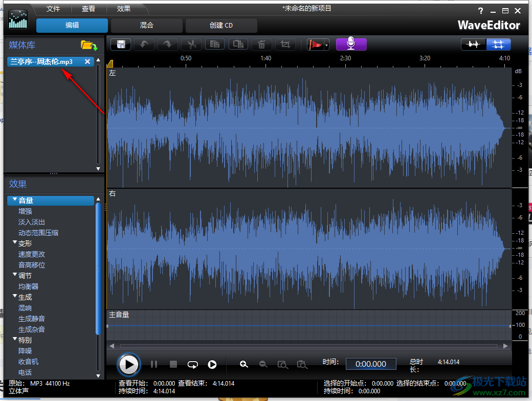
Task: Toggle the waveform view mode icon
Action: 473,44
